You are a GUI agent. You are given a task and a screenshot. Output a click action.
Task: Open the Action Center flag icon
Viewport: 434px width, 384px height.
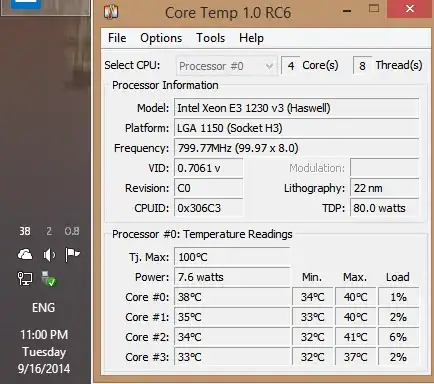point(72,255)
